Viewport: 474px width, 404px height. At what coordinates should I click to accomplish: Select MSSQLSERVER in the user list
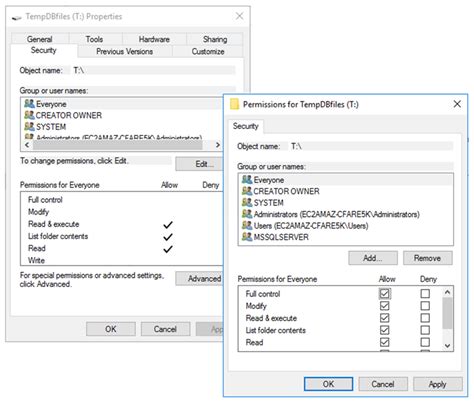point(346,237)
